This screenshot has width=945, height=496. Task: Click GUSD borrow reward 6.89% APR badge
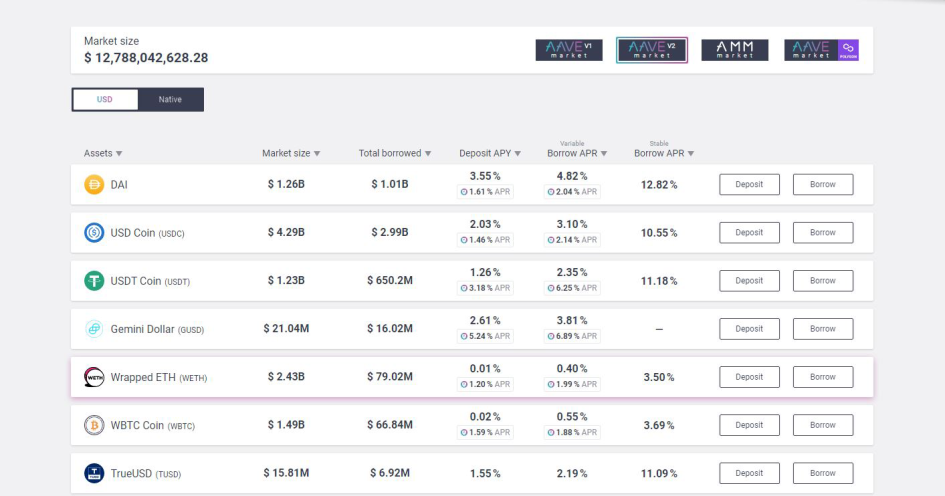pyautogui.click(x=572, y=336)
